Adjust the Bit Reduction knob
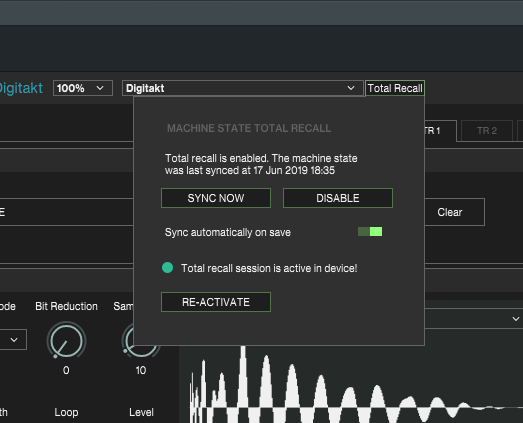523x423 pixels. coord(66,340)
